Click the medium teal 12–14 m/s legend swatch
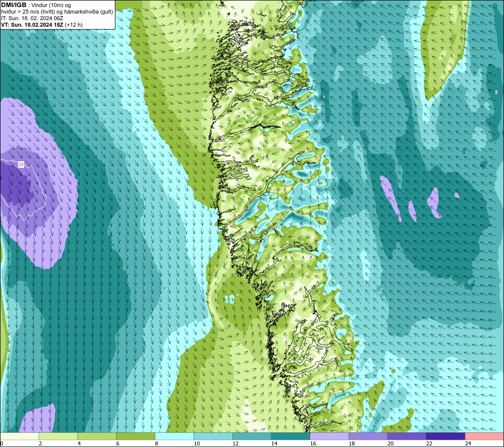Image resolution: width=504 pixels, height=447 pixels. tap(251, 436)
